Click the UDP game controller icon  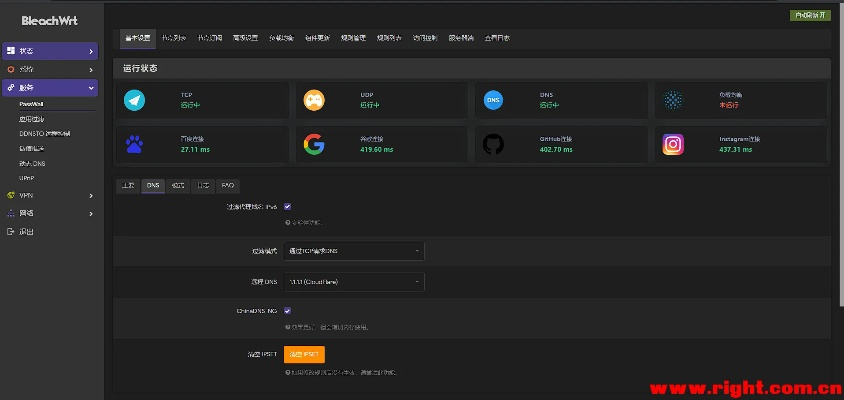click(x=313, y=100)
